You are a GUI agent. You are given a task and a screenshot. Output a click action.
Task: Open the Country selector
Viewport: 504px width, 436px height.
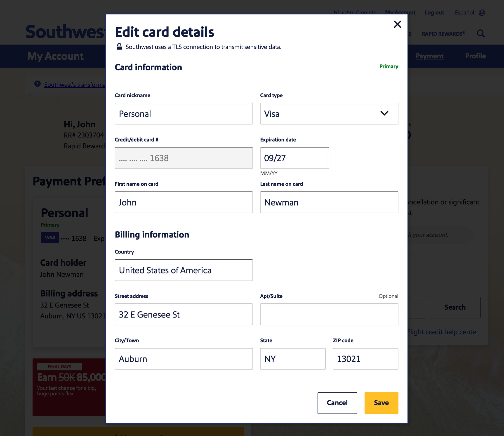pyautogui.click(x=184, y=270)
